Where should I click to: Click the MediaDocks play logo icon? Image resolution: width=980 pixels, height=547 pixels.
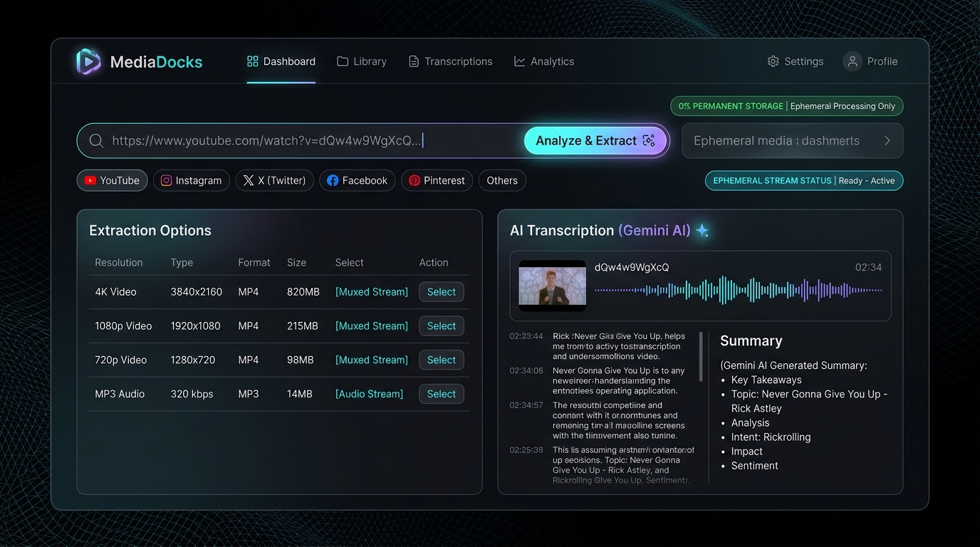click(x=89, y=62)
